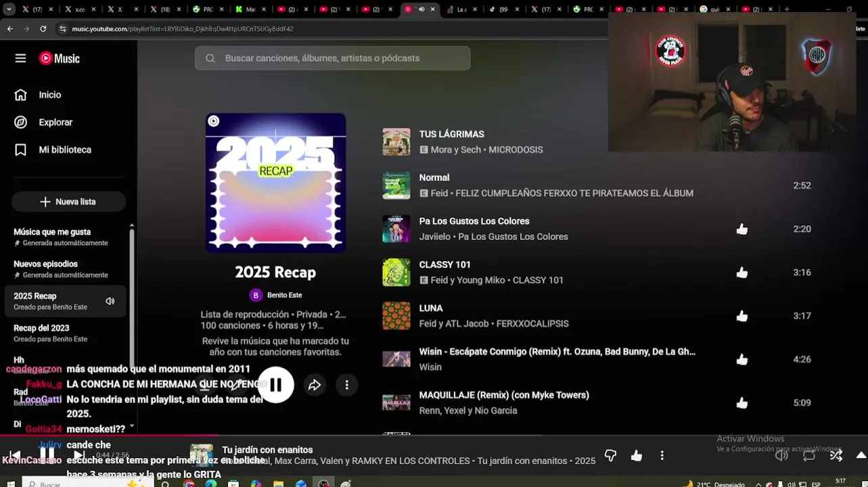Screen dimensions: 868x487
Task: Open Mora artist link under TUS LÁGRIMAS
Action: pos(440,149)
